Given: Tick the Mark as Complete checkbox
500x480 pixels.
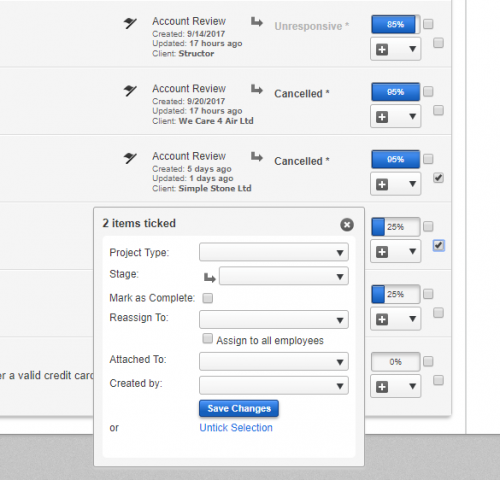Looking at the screenshot, I should 208,298.
